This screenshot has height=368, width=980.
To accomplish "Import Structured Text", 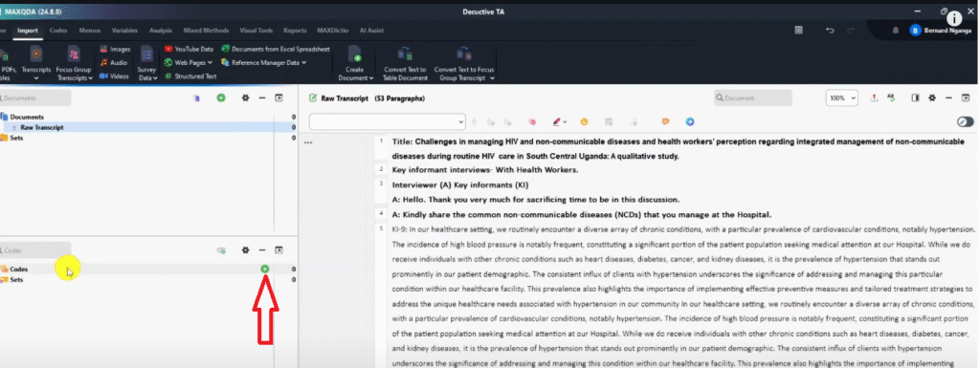I will tap(190, 76).
